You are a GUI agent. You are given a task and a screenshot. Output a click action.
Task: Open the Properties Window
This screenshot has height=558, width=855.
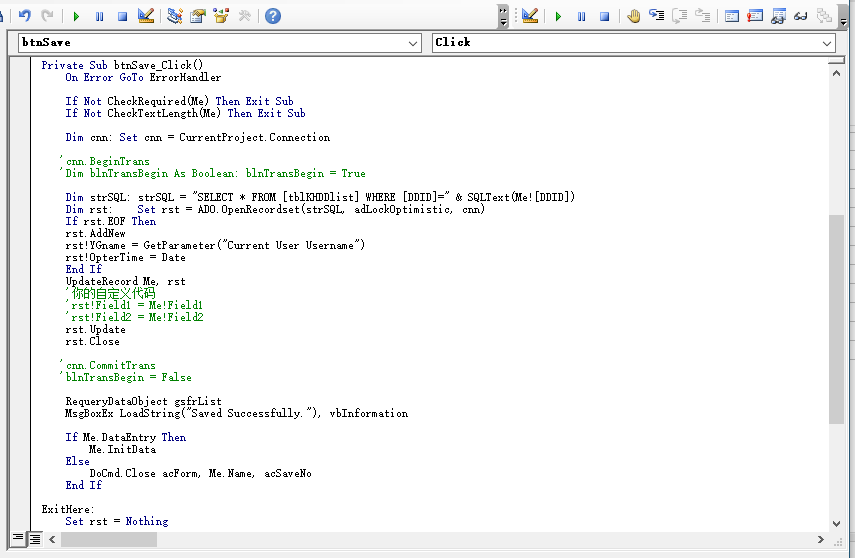tap(197, 16)
